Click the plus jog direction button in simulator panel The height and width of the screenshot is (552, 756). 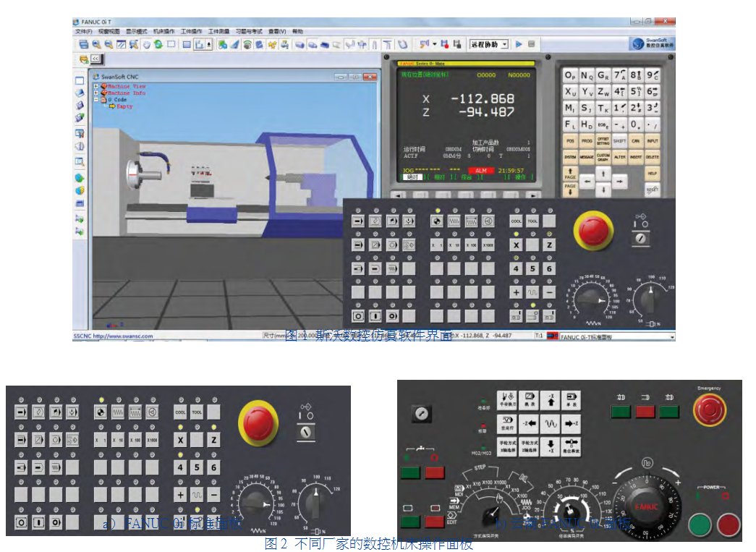516,292
